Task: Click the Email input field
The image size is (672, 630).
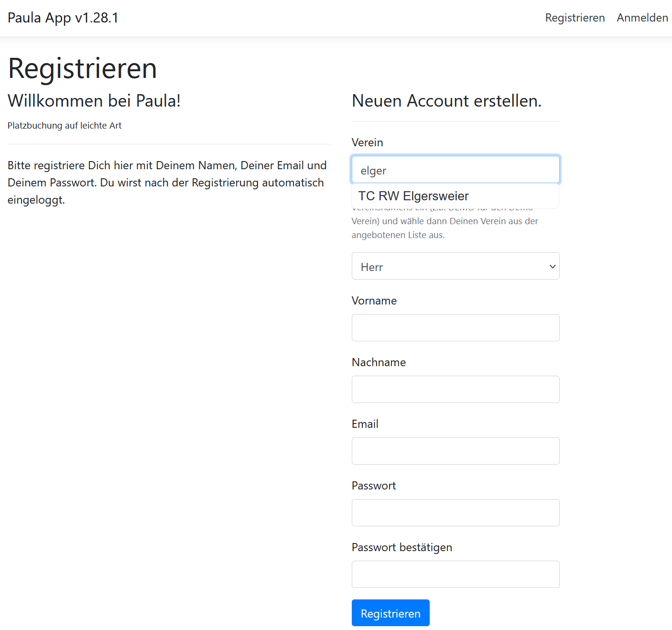Action: [x=455, y=451]
